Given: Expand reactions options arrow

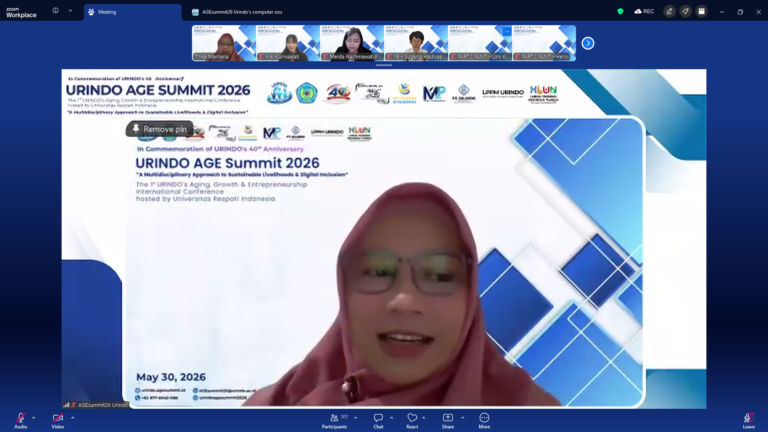Looking at the screenshot, I should click(424, 418).
